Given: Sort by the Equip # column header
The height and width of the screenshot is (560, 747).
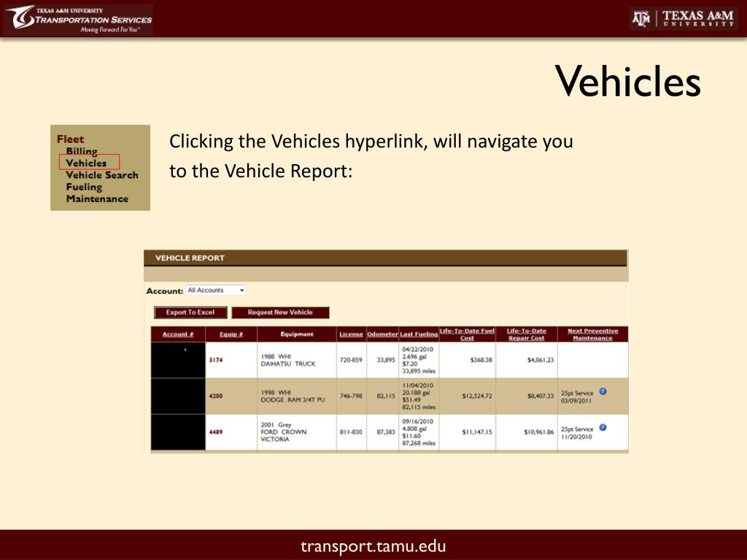Looking at the screenshot, I should (231, 334).
